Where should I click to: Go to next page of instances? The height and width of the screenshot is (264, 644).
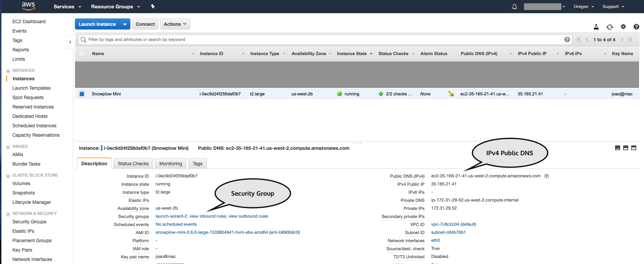point(622,40)
